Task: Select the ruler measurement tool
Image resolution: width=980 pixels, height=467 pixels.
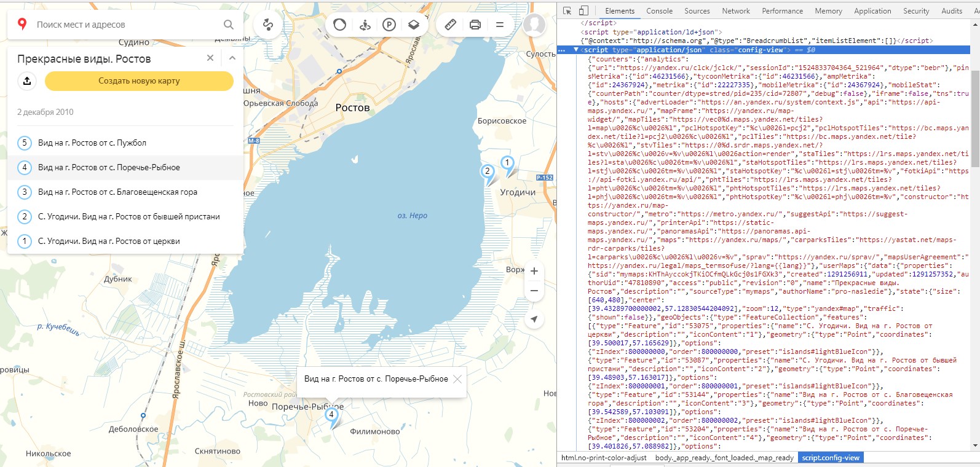Action: click(x=451, y=25)
